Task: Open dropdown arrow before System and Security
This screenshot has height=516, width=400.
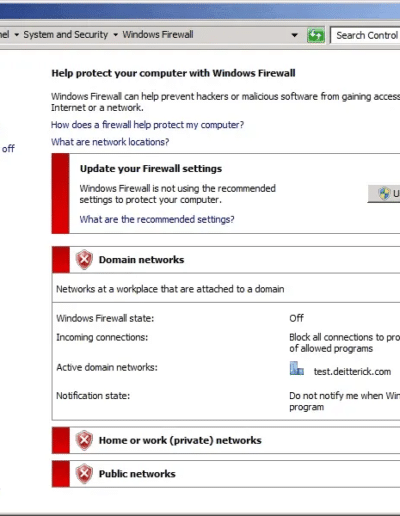Action: click(x=16, y=35)
